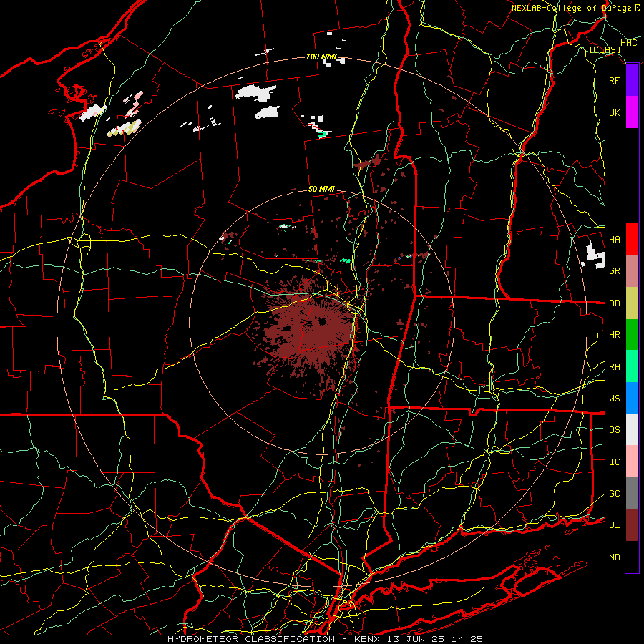
Task: Click the "13 JUN 25" date text
Action: pyautogui.click(x=416, y=639)
